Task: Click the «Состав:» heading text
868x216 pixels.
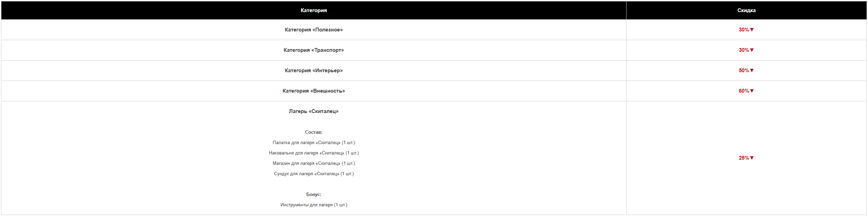Action: pyautogui.click(x=313, y=132)
